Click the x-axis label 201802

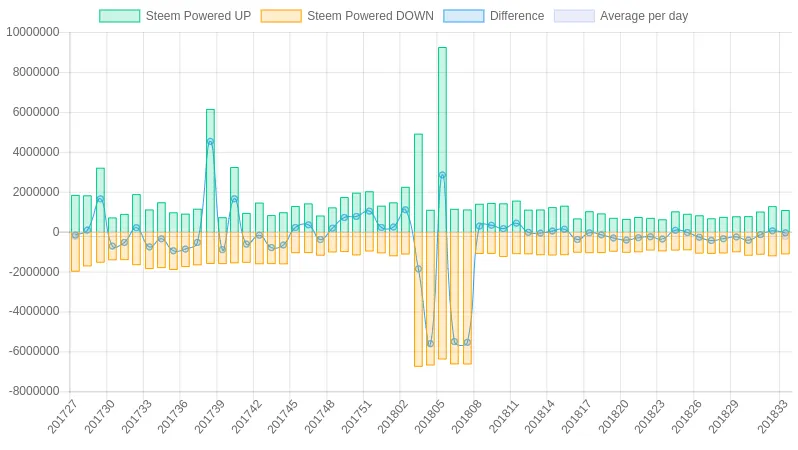click(392, 416)
